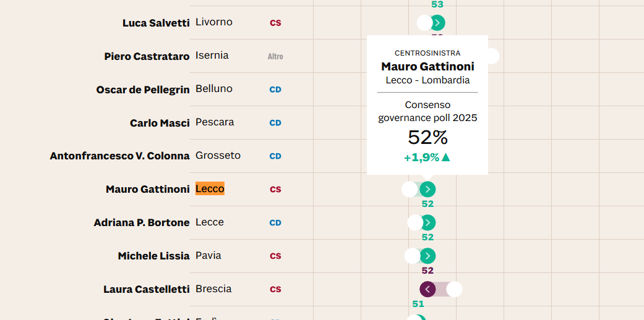
Task: Click green arrow marker for Mauro Gattinoni
Action: click(x=427, y=190)
